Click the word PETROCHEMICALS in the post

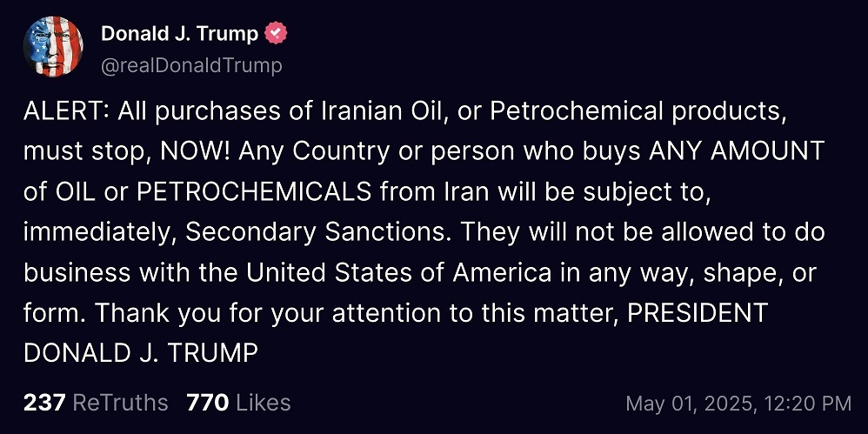tap(254, 192)
